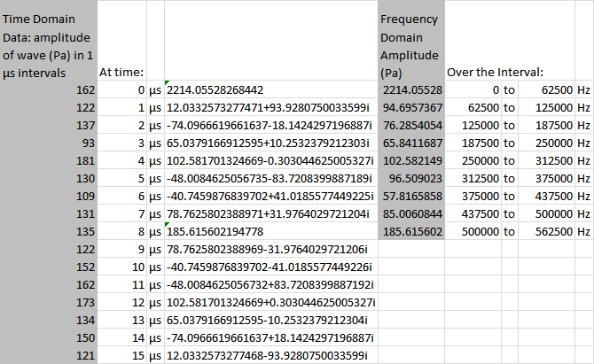Screen dimensions: 594x364
Task: Select the time index cell 15
Action: point(122,356)
